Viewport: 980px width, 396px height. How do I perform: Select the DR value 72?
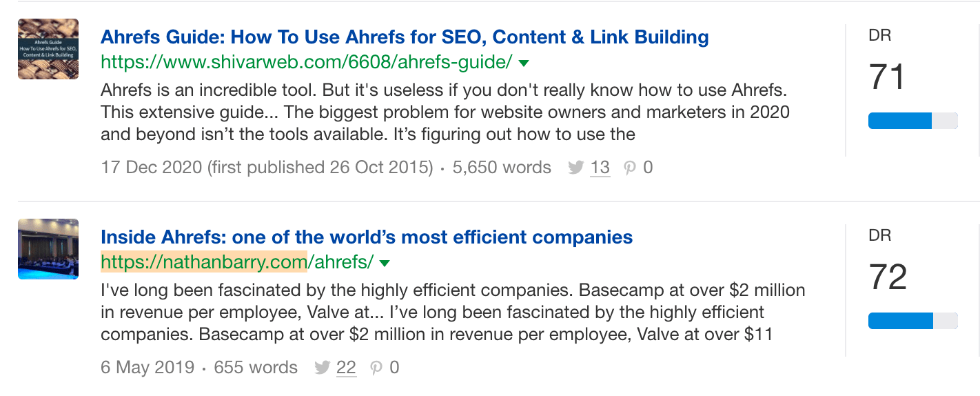(888, 277)
